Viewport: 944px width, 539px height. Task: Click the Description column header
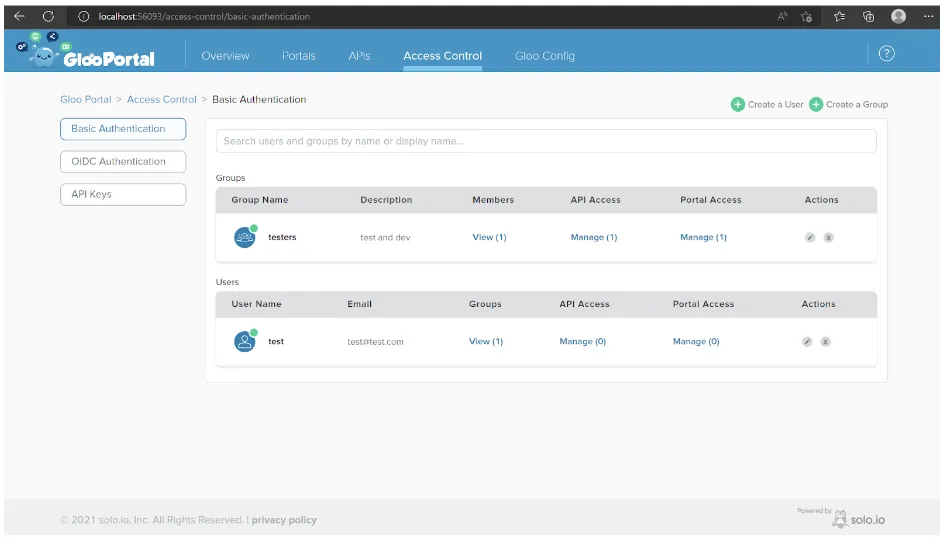tap(386, 200)
